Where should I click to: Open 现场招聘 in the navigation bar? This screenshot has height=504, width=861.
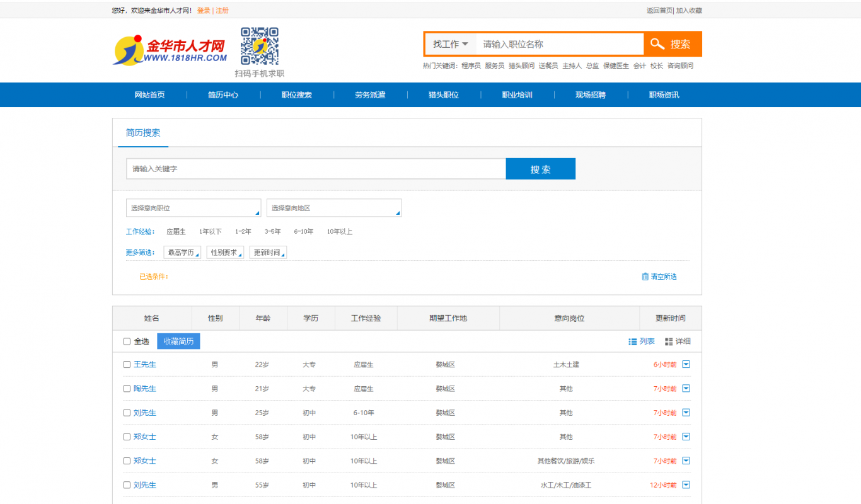coord(591,95)
